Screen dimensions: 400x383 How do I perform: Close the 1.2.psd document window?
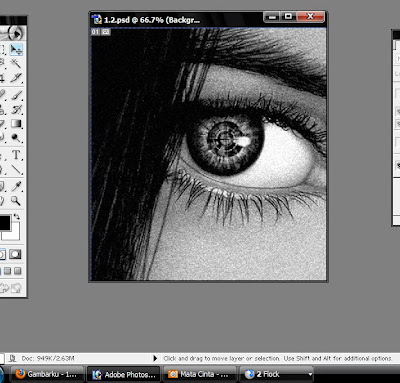click(310, 17)
